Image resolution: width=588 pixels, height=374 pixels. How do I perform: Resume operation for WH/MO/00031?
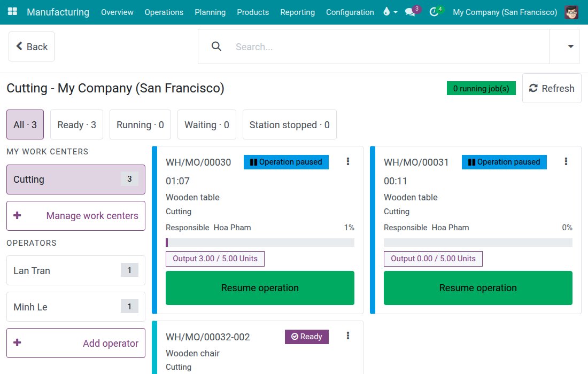pyautogui.click(x=478, y=288)
